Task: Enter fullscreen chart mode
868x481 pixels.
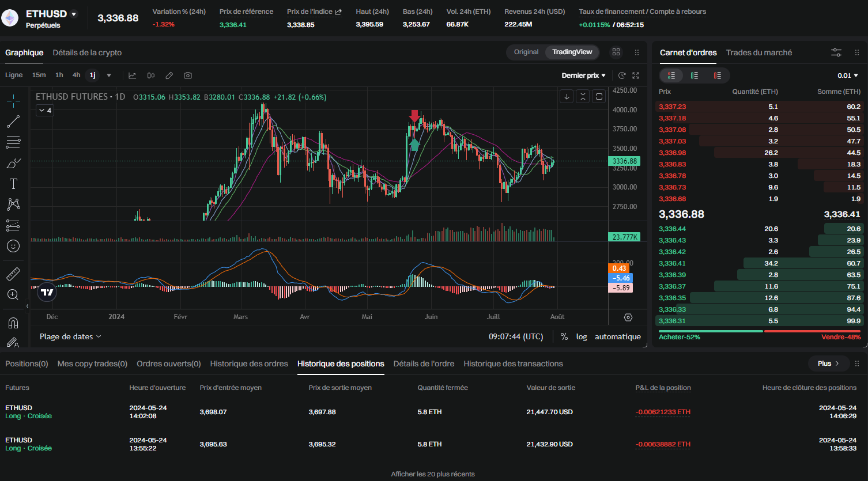Action: [x=636, y=75]
